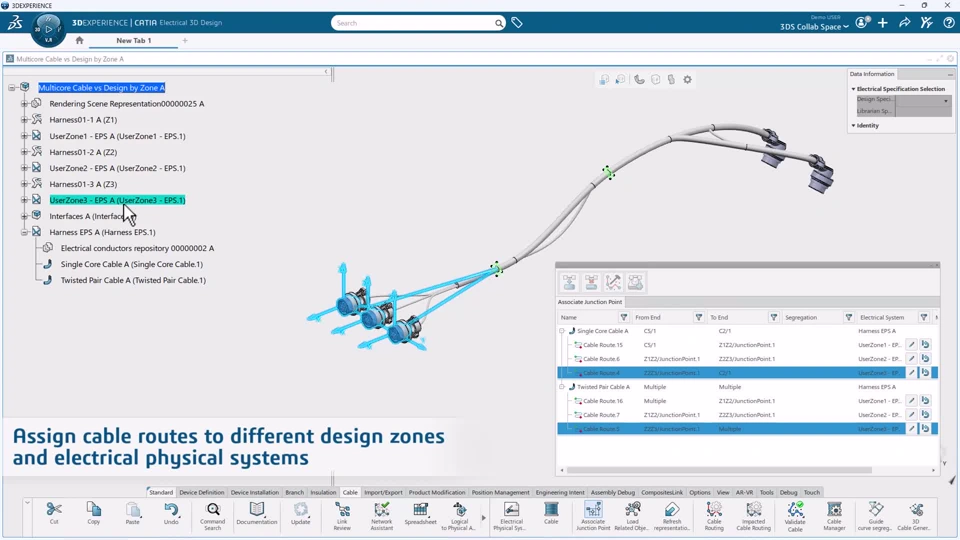This screenshot has width=960, height=540.
Task: Expand Harness01-1 A (Z1) node
Action: [24, 120]
